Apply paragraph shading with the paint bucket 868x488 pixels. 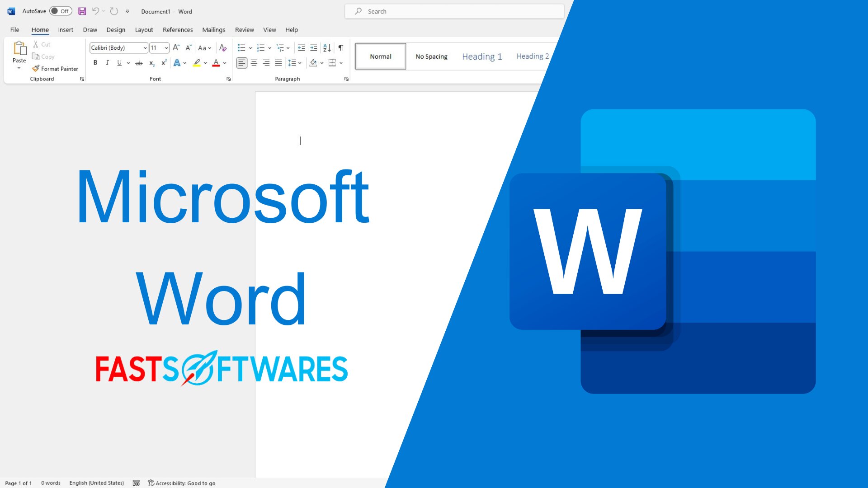point(313,63)
